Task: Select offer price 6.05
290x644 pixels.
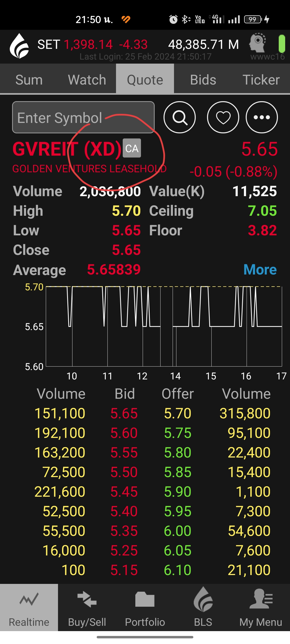Action: (x=178, y=550)
